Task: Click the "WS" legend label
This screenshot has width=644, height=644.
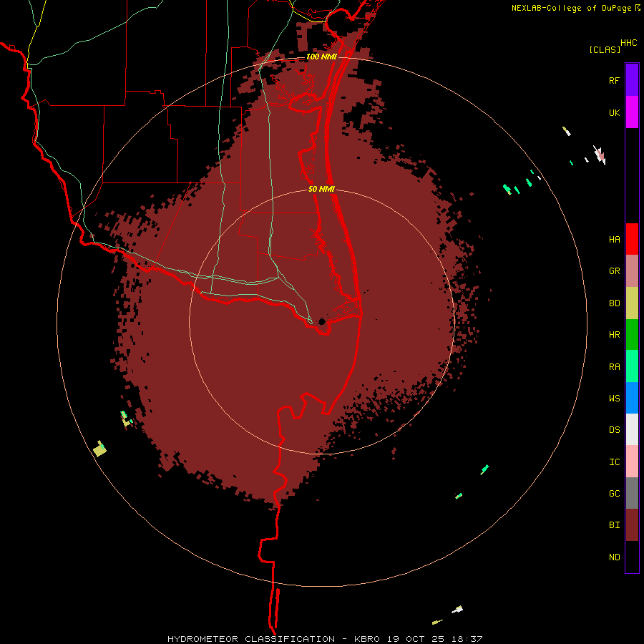Action: (614, 399)
